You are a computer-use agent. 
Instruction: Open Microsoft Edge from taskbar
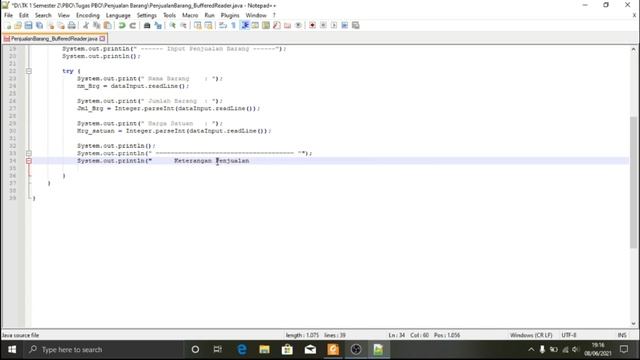(242, 350)
